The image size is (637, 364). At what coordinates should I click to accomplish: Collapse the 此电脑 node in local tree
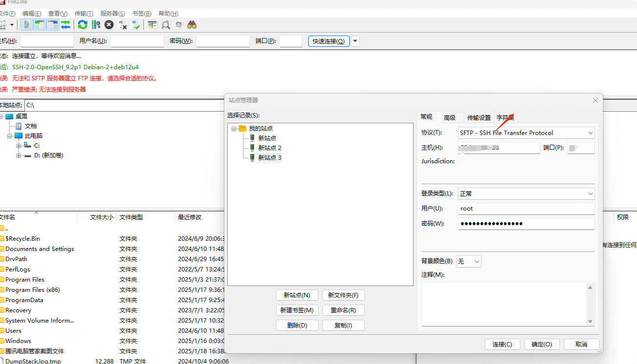10,136
